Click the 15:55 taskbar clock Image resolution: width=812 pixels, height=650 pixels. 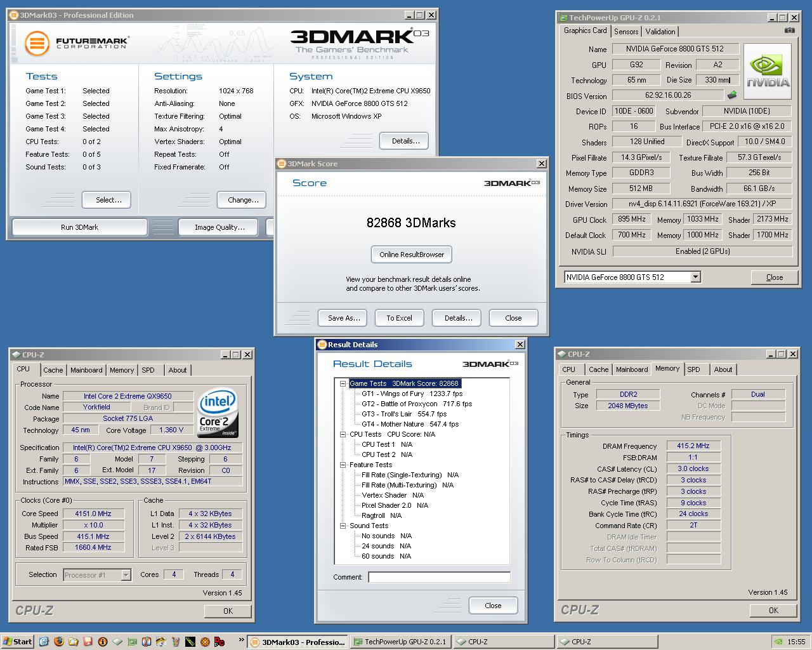pos(796,642)
